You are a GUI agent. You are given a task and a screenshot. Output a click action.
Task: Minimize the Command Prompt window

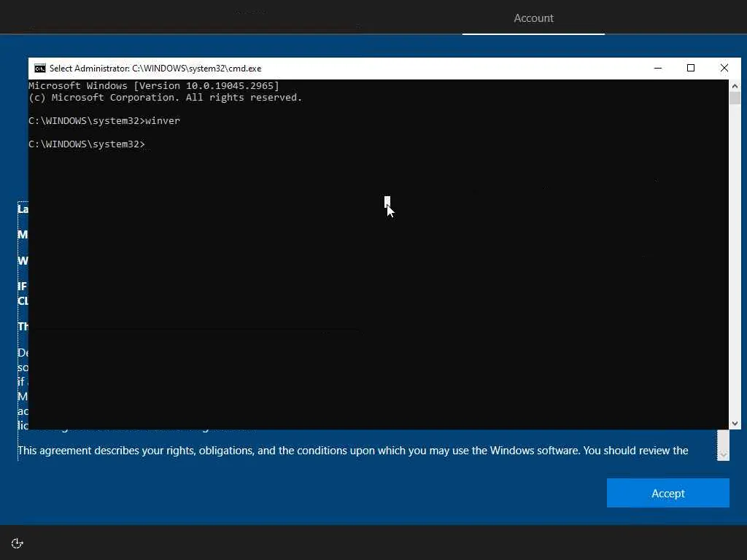pos(657,68)
